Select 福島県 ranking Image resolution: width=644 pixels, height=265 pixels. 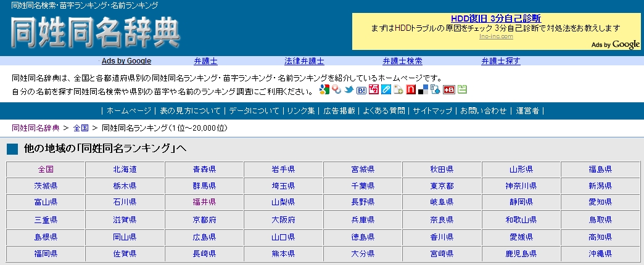pyautogui.click(x=600, y=169)
